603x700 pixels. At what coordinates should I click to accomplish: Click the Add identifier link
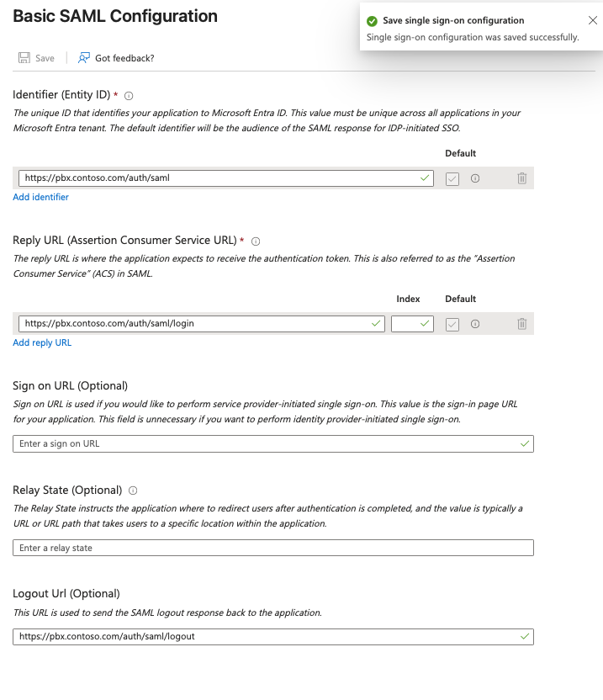click(40, 197)
